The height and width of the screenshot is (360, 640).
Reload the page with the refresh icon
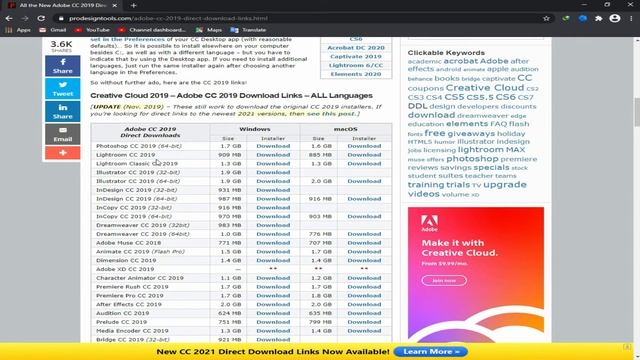point(41,18)
